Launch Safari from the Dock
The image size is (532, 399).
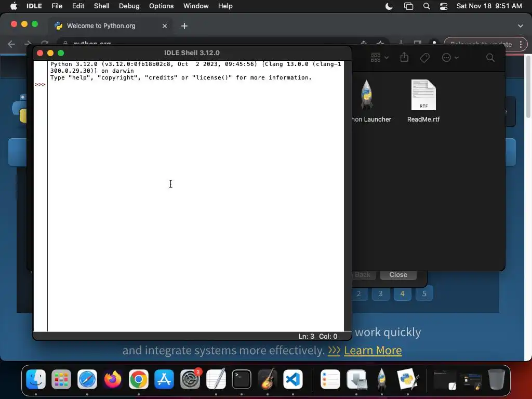click(x=87, y=379)
